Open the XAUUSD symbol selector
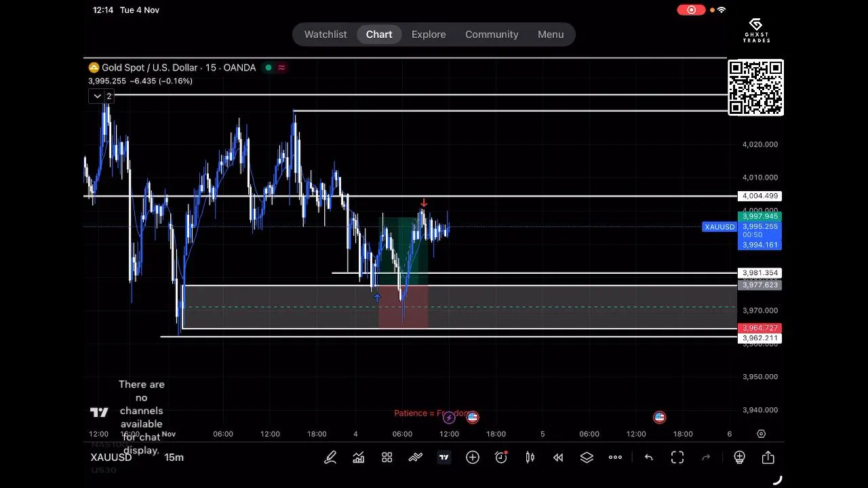 [x=111, y=457]
